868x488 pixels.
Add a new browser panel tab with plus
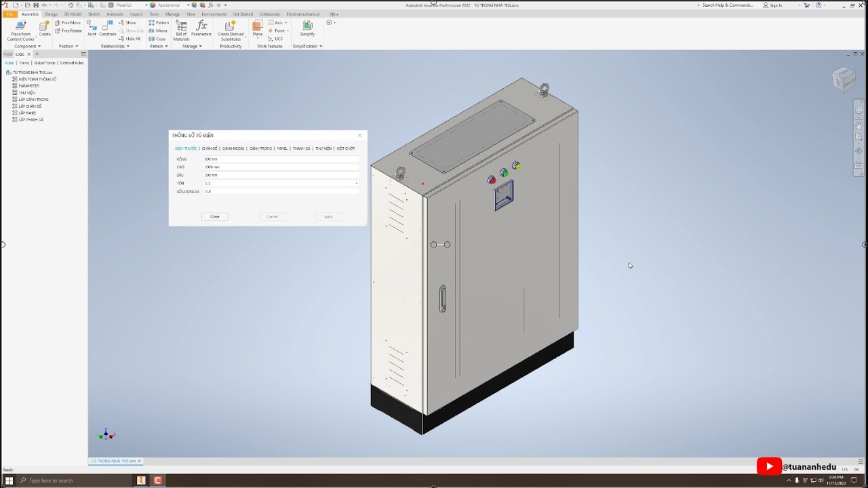(37, 54)
